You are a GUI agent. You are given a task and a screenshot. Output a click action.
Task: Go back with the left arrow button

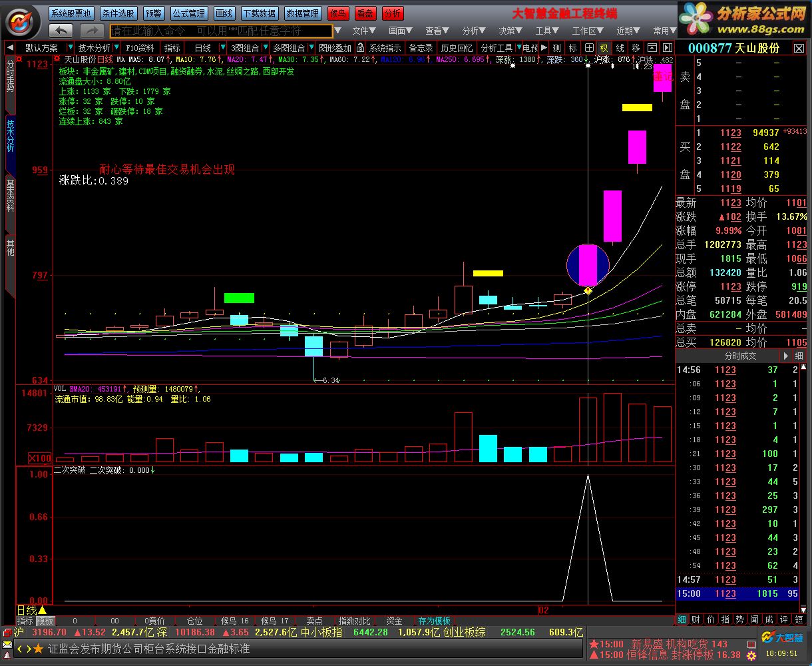(61, 31)
